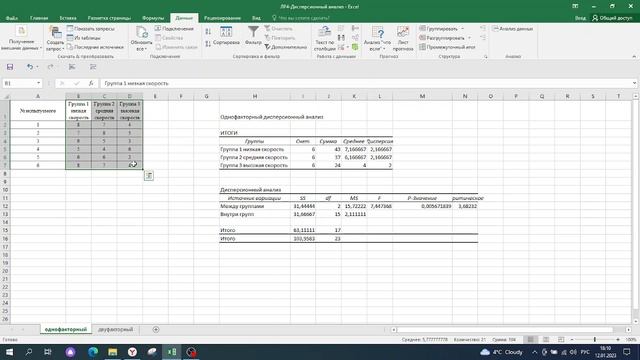
Task: Sort descending with the Z-A icon
Action: tap(208, 44)
